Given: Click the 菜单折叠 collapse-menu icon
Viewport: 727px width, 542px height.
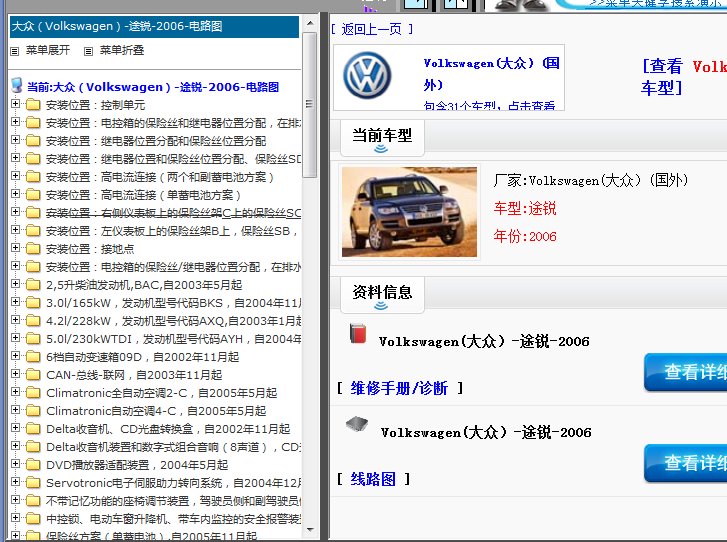Looking at the screenshot, I should pyautogui.click(x=88, y=51).
